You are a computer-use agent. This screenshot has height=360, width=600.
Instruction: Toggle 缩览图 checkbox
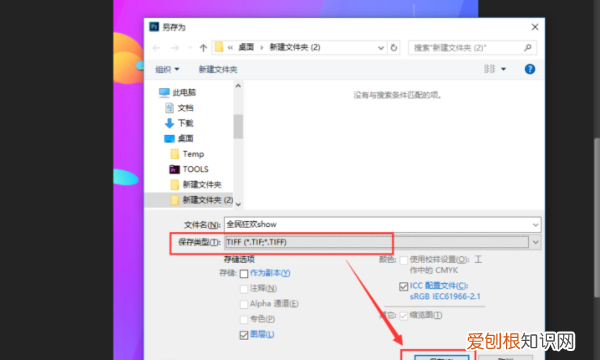[403, 316]
